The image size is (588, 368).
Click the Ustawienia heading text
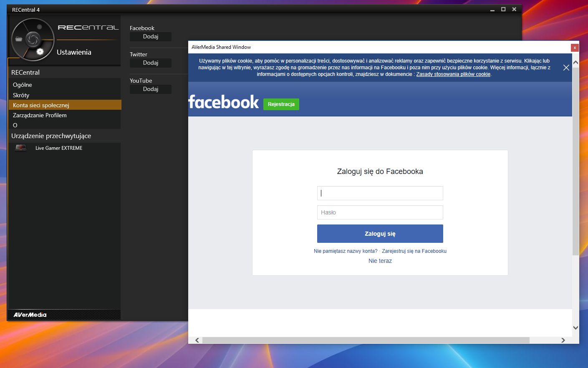(x=74, y=52)
